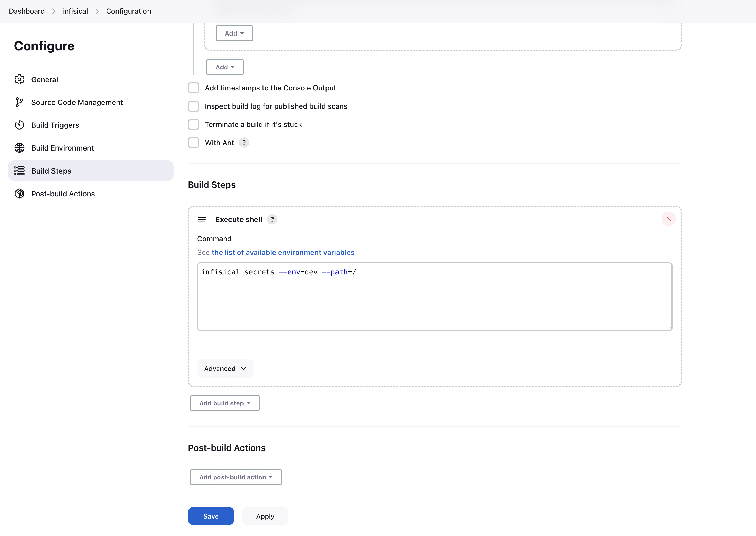
Task: Go to General section in sidebar
Action: [91, 80]
